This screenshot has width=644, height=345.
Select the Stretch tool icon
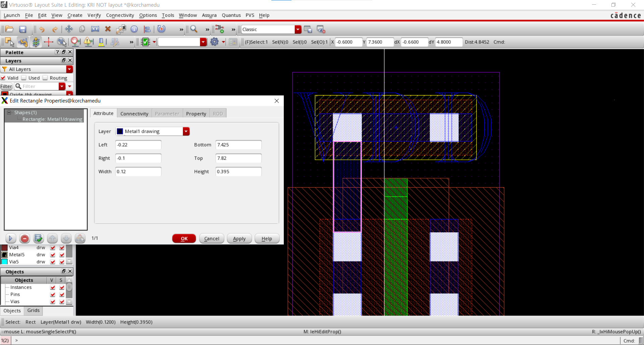coord(95,29)
